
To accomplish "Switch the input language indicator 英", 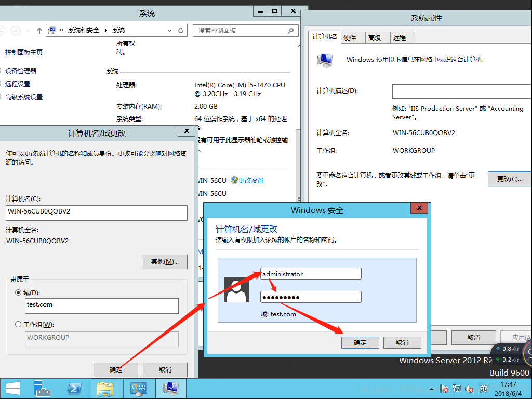I will pyautogui.click(x=483, y=389).
